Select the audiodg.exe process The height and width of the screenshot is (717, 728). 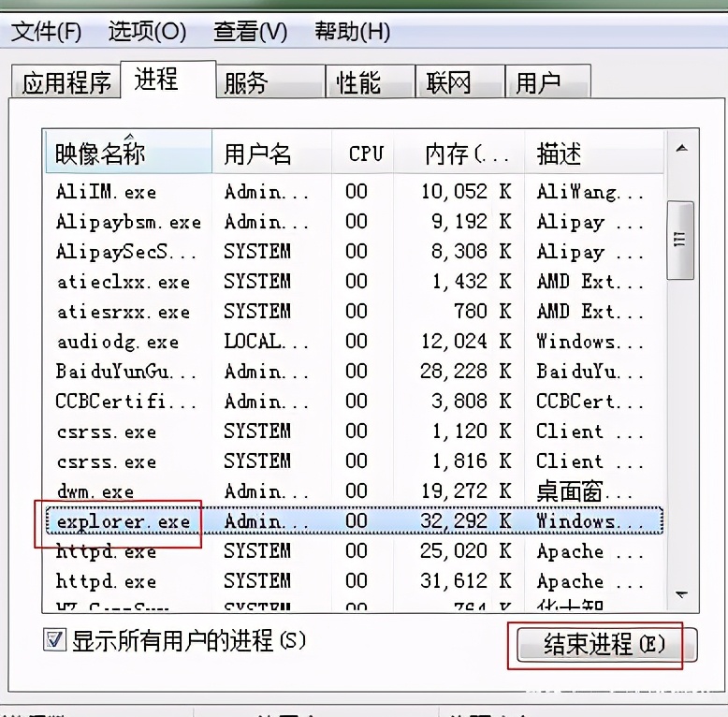(355, 342)
